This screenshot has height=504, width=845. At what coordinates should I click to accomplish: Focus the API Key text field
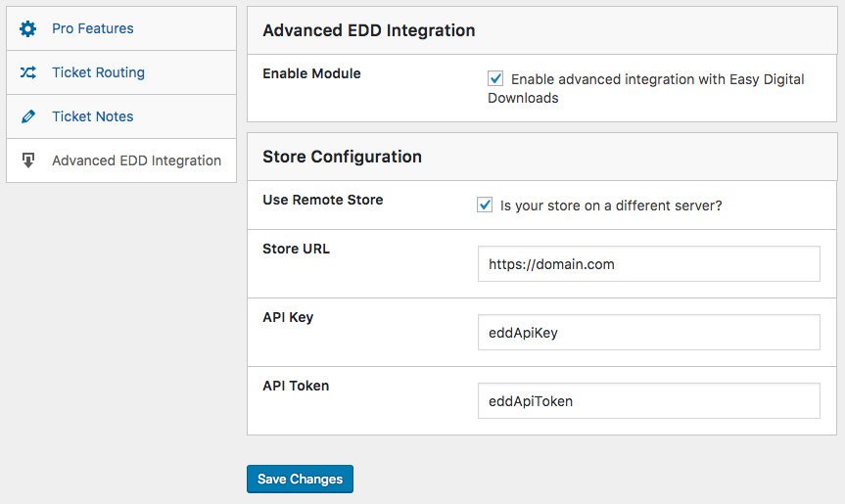click(648, 332)
